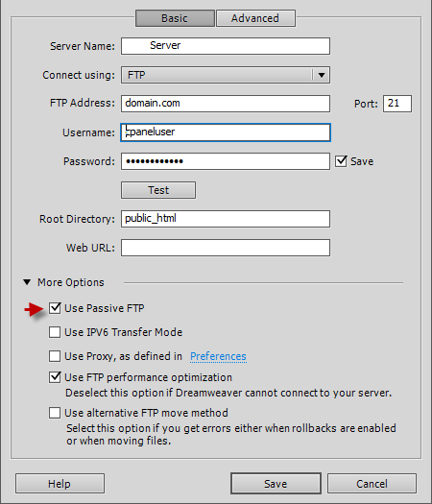Uncheck the Save password checkbox
This screenshot has width=432, height=504.
(341, 161)
